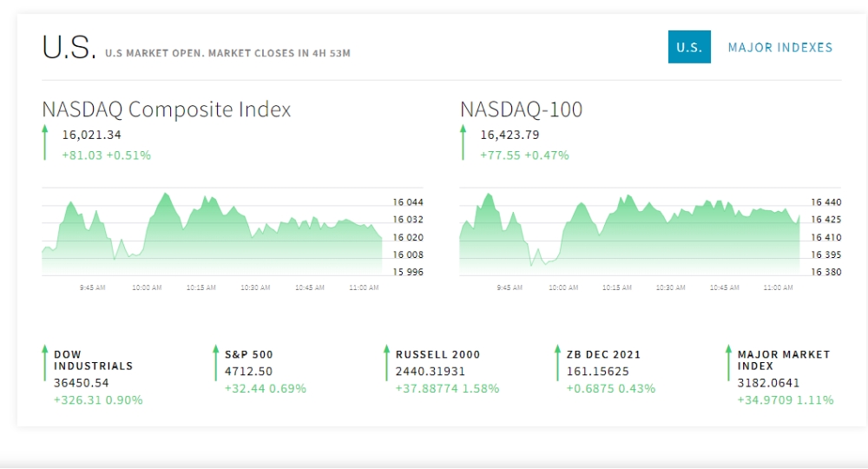The width and height of the screenshot is (868, 469).
Task: Click the Russell change +37.88774 1.58%
Action: 447,388
